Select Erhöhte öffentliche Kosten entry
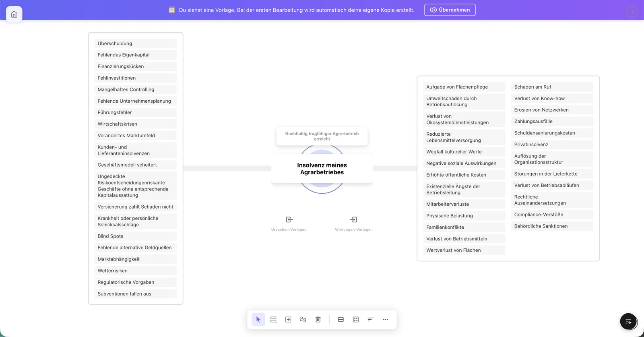Viewport: 644px width, 337px height. [464, 175]
